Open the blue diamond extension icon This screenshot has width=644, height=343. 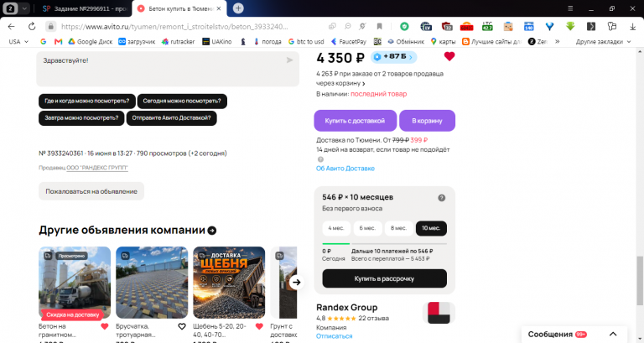click(549, 26)
